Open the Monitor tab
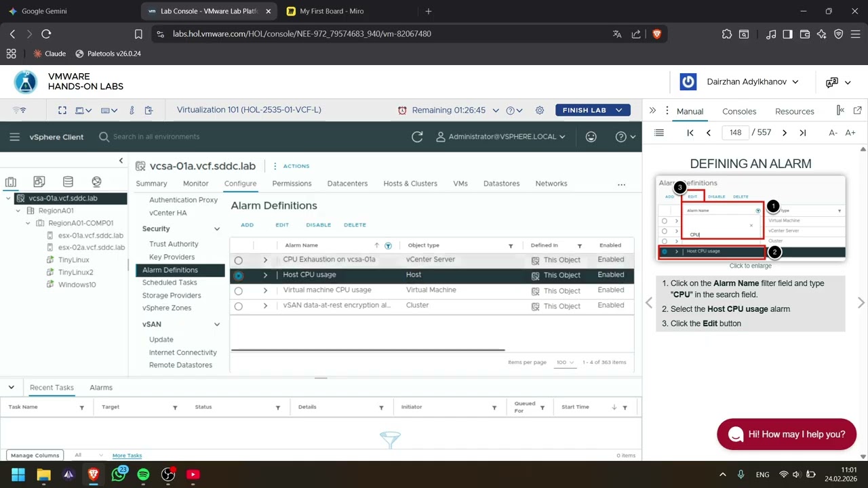This screenshot has width=868, height=488. 195,184
